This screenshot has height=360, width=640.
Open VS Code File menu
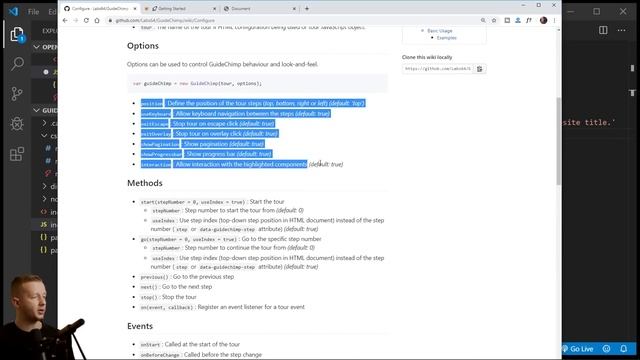coord(33,12)
